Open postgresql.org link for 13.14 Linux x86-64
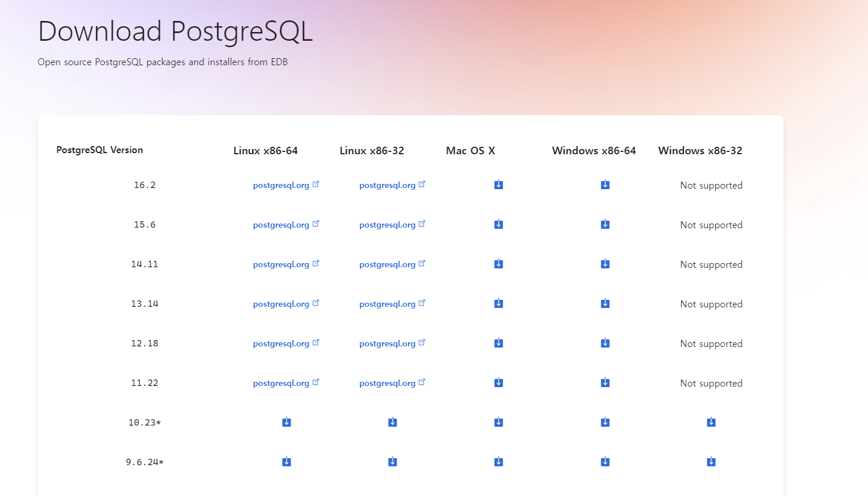The image size is (868, 496). [x=286, y=304]
